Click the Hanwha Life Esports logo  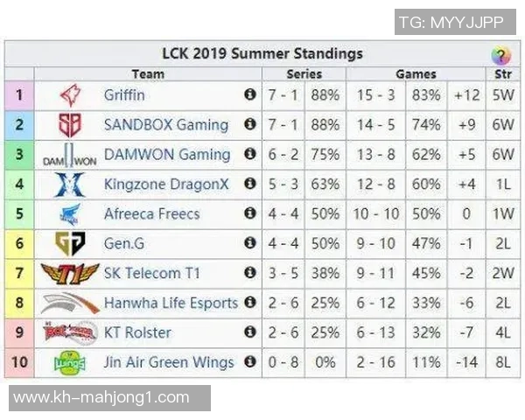pyautogui.click(x=69, y=304)
